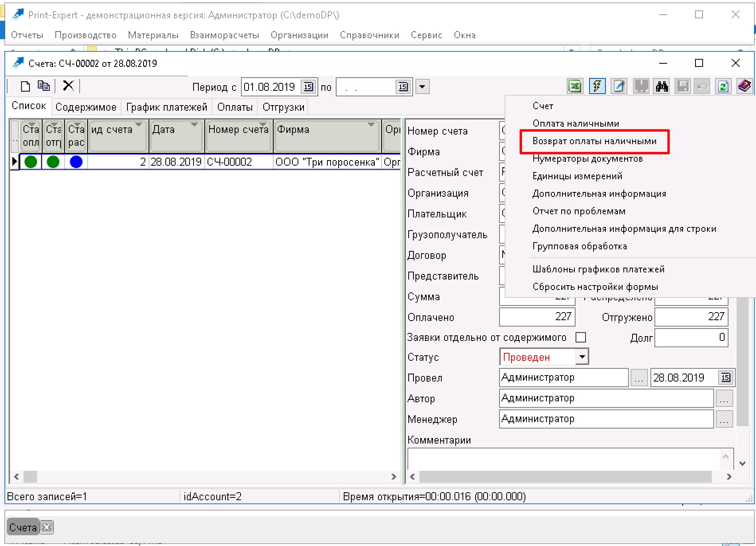Refresh the invoices list

pyautogui.click(x=723, y=86)
